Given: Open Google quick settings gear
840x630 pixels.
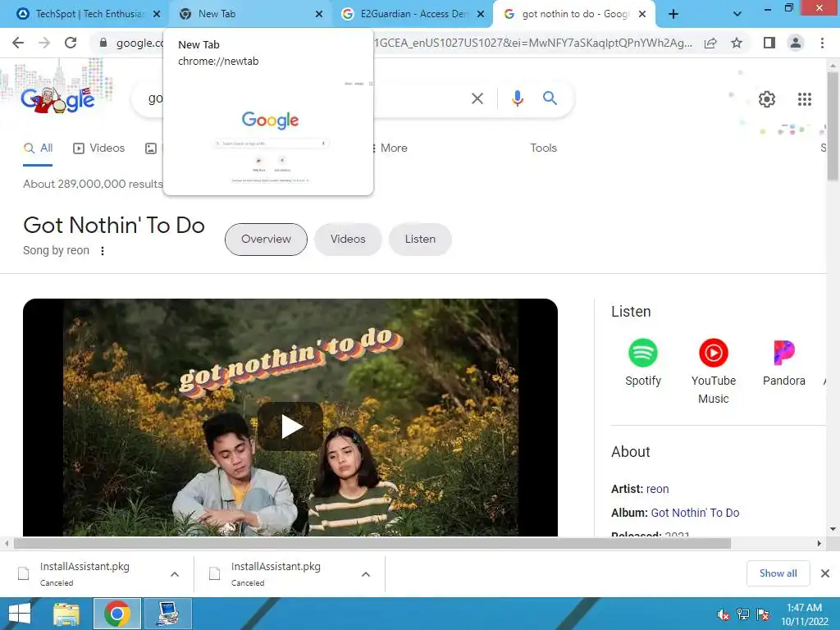Looking at the screenshot, I should pyautogui.click(x=767, y=99).
